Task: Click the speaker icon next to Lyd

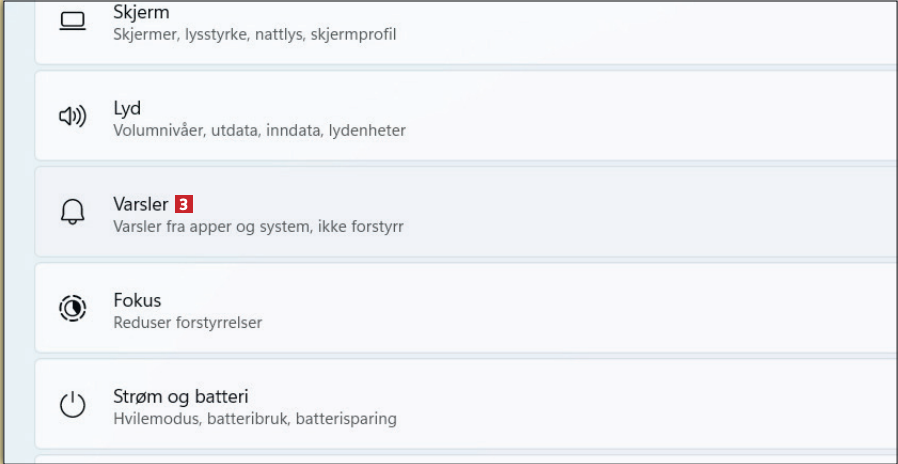Action: [73, 117]
